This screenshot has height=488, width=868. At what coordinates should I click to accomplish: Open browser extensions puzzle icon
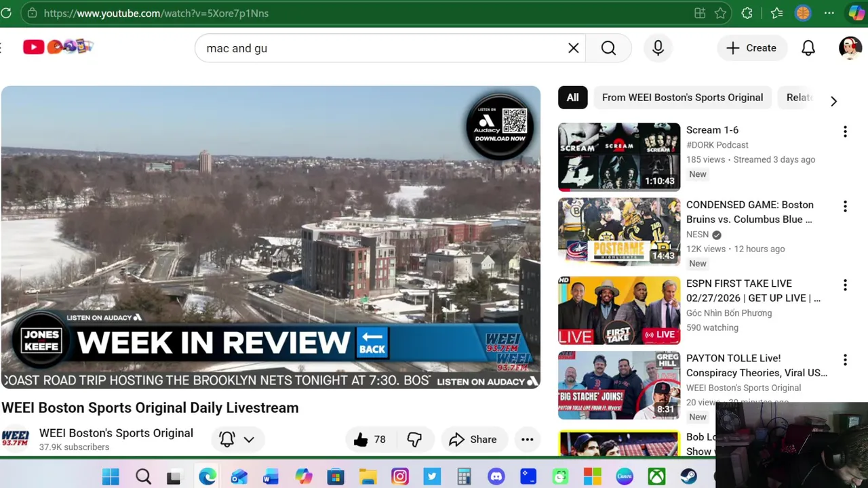point(747,13)
